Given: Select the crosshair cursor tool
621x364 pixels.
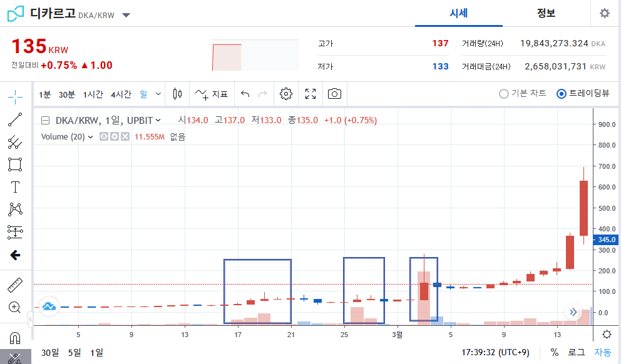Looking at the screenshot, I should coord(15,97).
